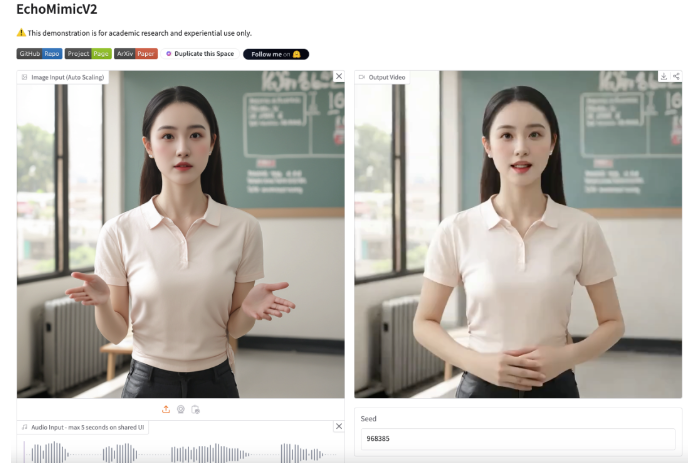Click the image icon in Image Input label

pyautogui.click(x=24, y=77)
